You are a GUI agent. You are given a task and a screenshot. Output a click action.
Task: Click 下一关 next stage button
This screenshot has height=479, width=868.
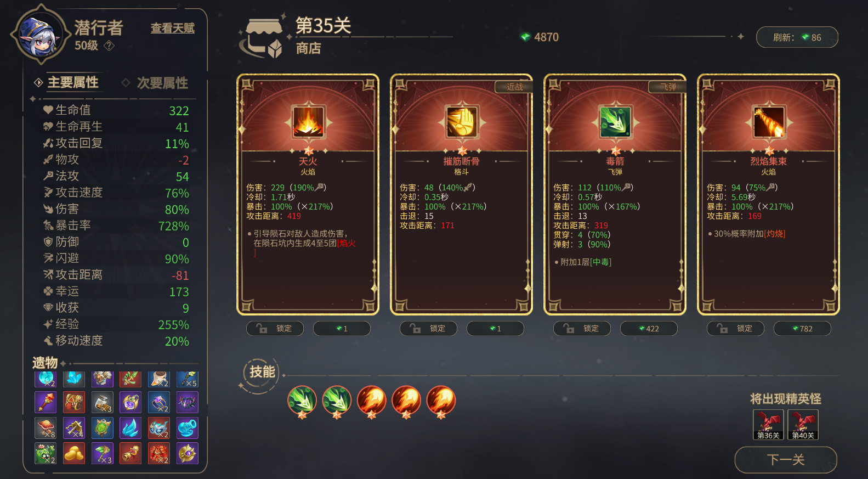click(786, 460)
